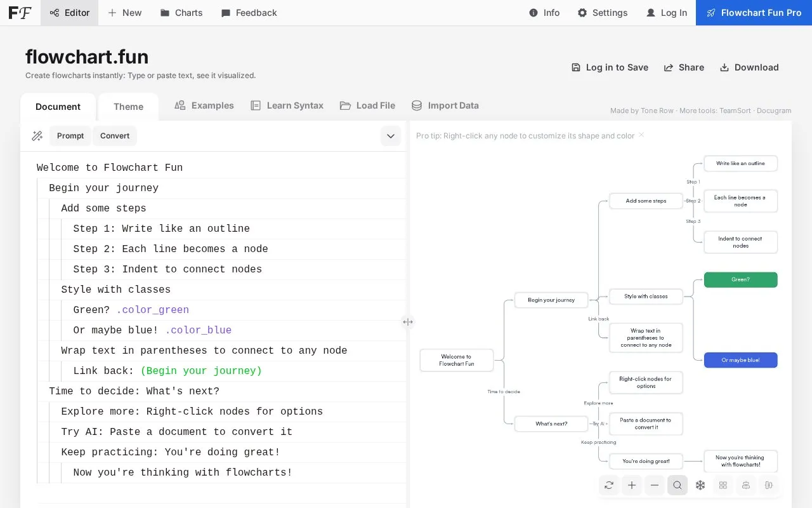Screen dimensions: 812x508
Task: Open Info page
Action: tap(544, 13)
